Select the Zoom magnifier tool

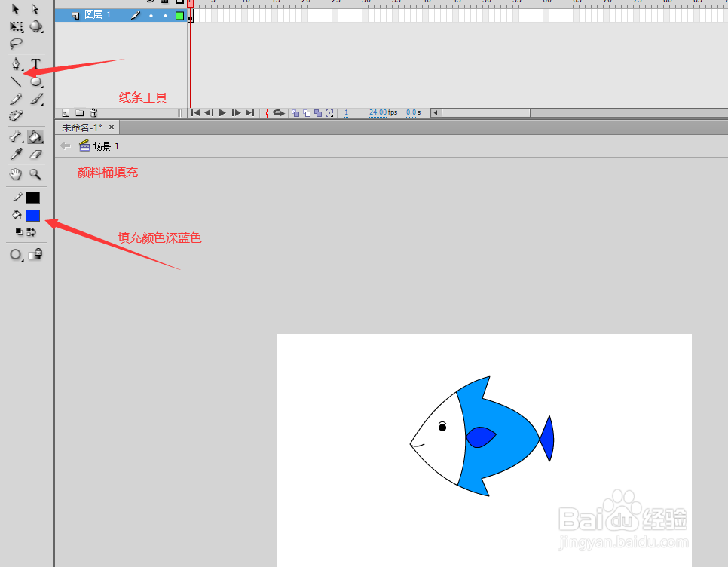coord(35,173)
